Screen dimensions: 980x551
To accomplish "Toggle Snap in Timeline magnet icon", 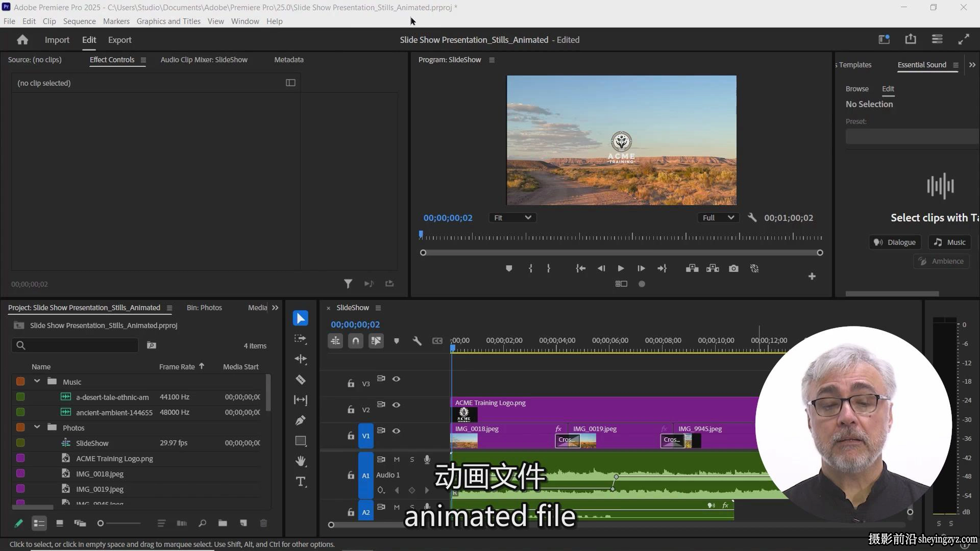I will 356,341.
